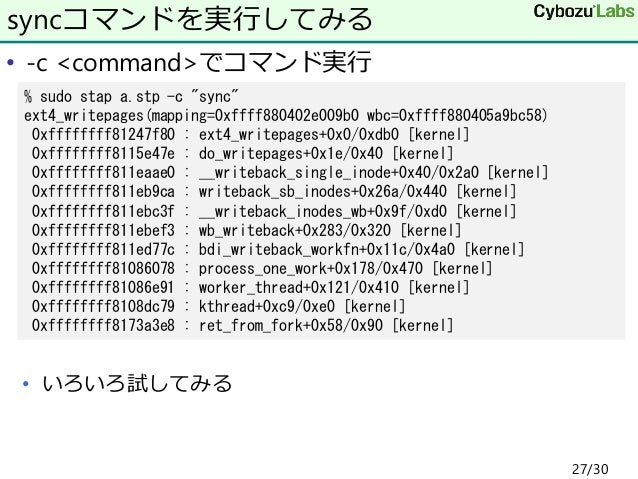This screenshot has height=479, width=638.
Task: Click the '-c <command>' bullet heading
Action: [x=199, y=62]
